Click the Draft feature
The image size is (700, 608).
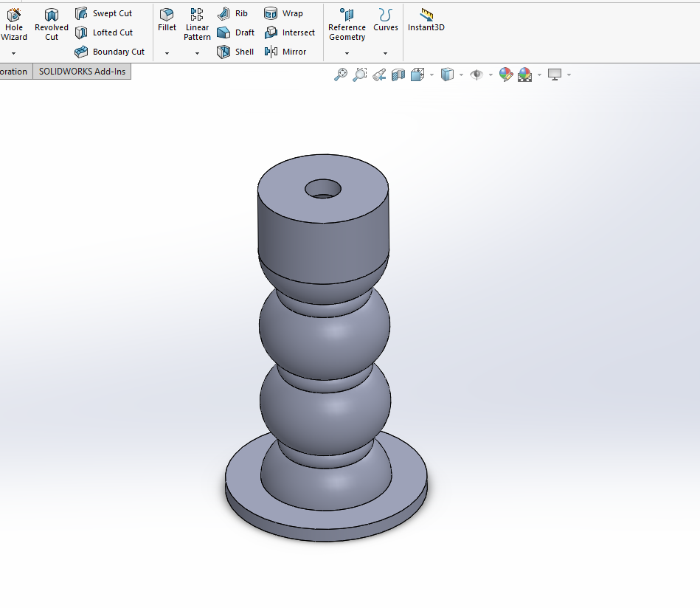click(x=236, y=32)
